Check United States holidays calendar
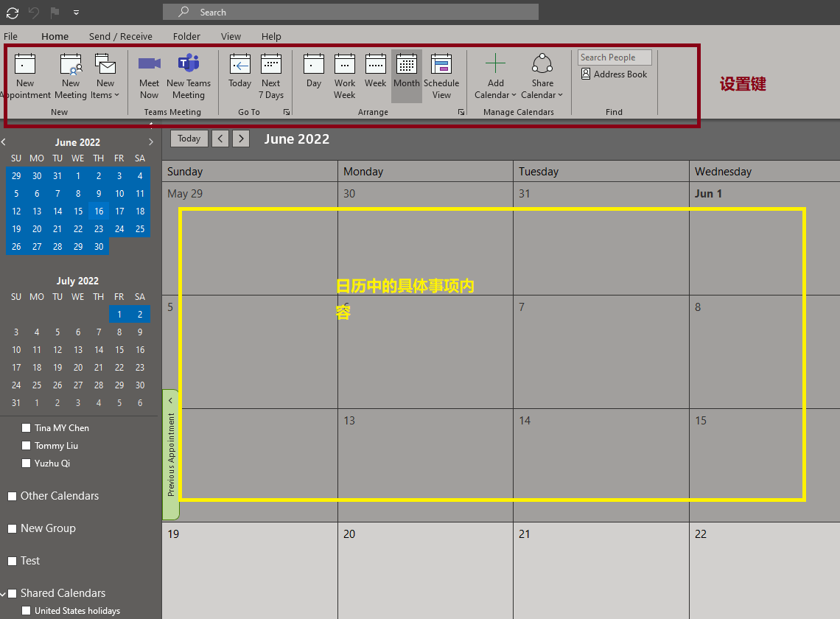Screen dimensions: 840x619 tap(26, 610)
